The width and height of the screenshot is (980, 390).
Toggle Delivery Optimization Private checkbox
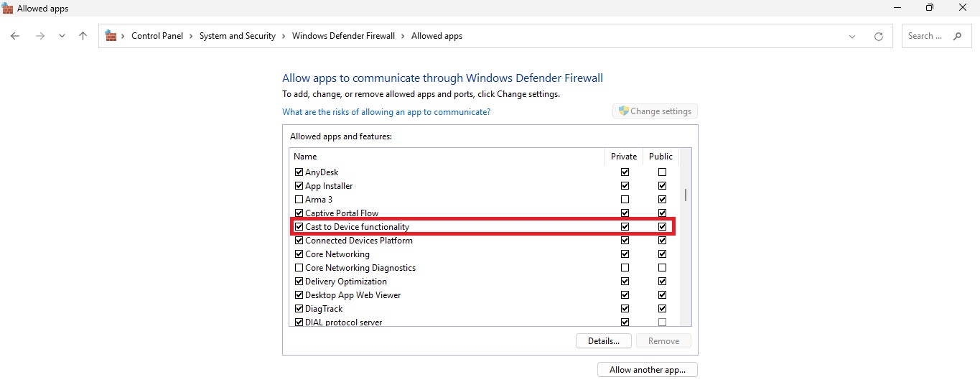tap(625, 282)
